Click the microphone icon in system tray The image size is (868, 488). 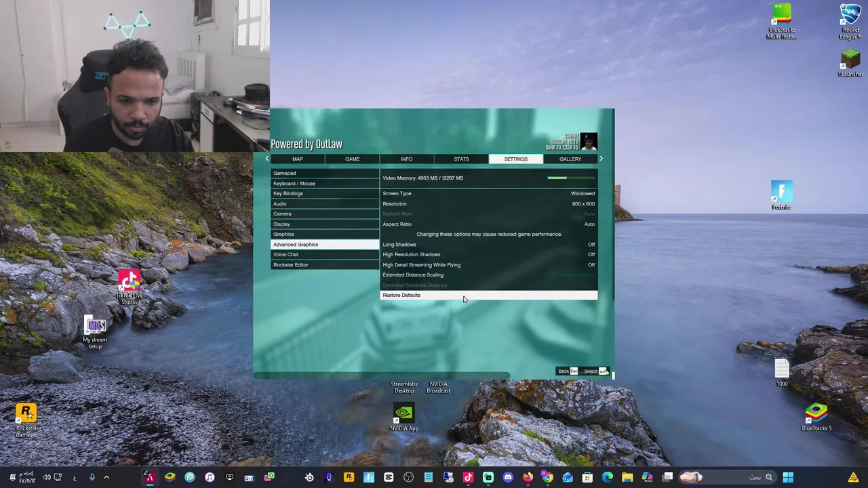click(x=92, y=477)
